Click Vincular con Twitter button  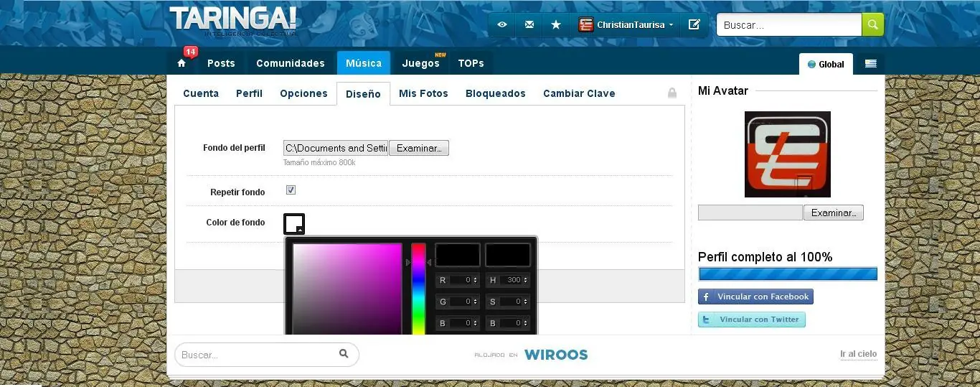pyautogui.click(x=752, y=320)
